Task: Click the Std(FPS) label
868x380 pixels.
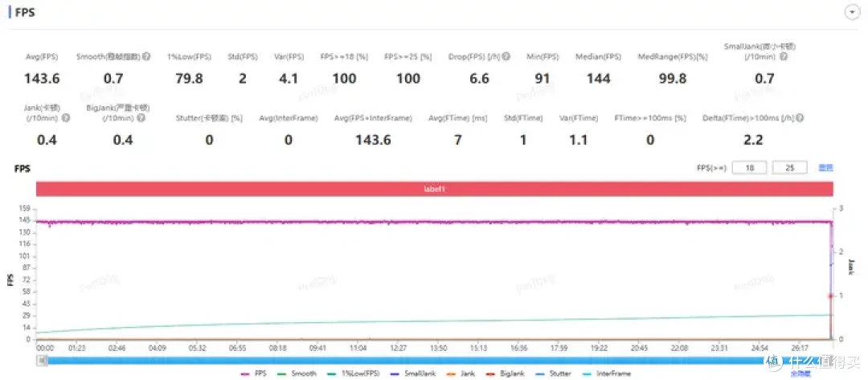Action: pos(243,56)
